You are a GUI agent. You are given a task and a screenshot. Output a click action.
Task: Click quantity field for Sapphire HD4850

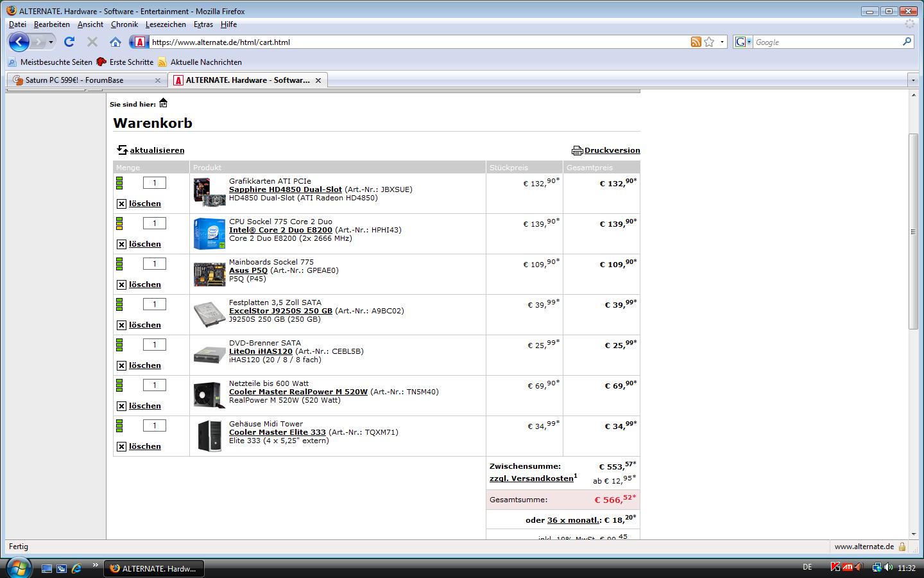pos(154,183)
